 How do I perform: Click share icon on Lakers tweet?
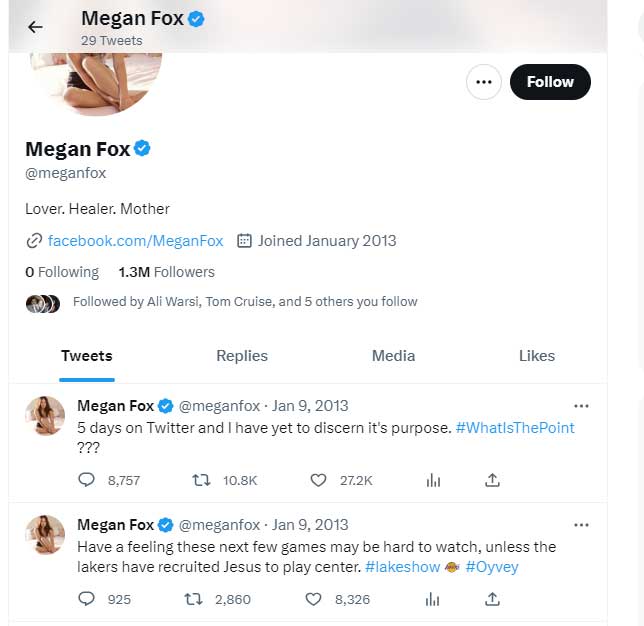(492, 599)
